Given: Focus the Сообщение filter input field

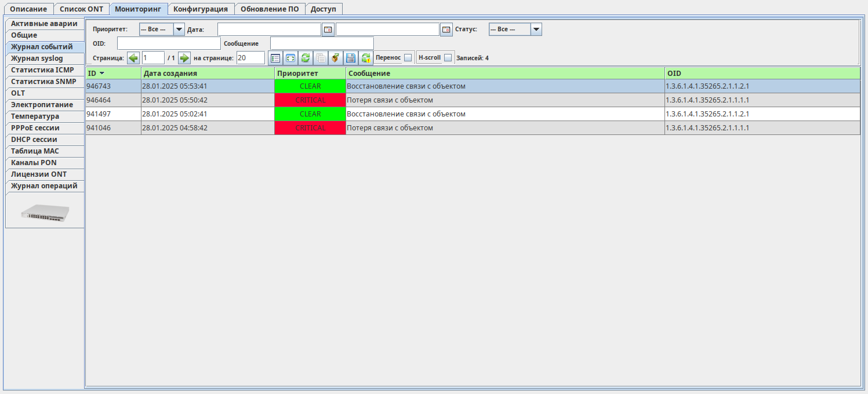Looking at the screenshot, I should click(322, 43).
